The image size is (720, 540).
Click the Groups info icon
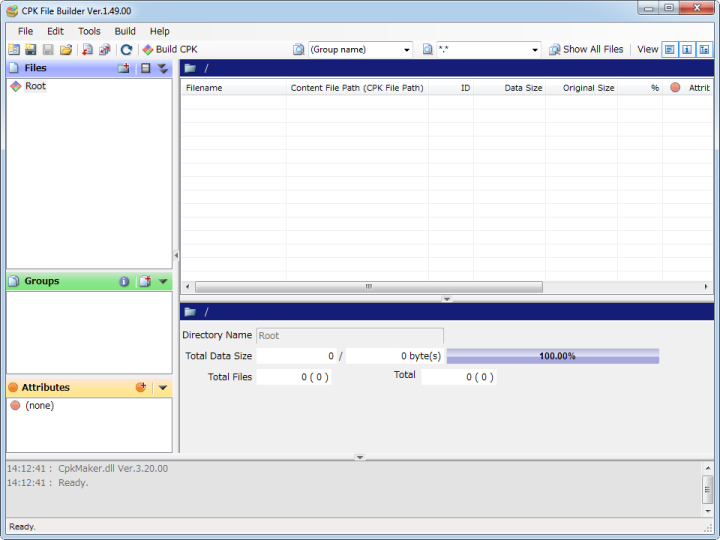tap(124, 281)
